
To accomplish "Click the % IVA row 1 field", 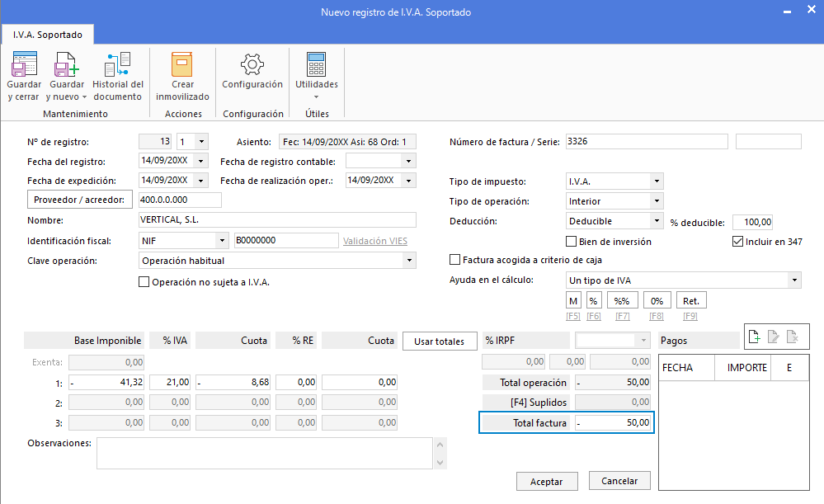I will point(170,382).
